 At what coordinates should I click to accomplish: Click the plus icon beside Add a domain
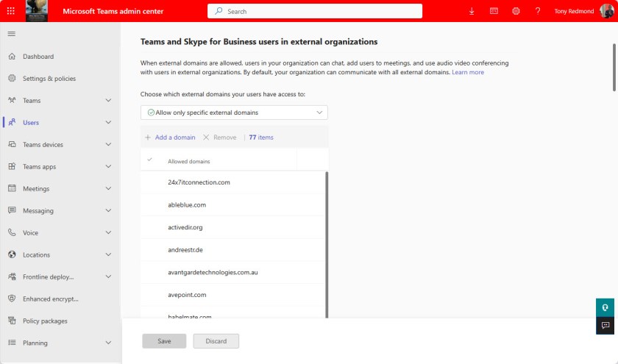pyautogui.click(x=148, y=138)
